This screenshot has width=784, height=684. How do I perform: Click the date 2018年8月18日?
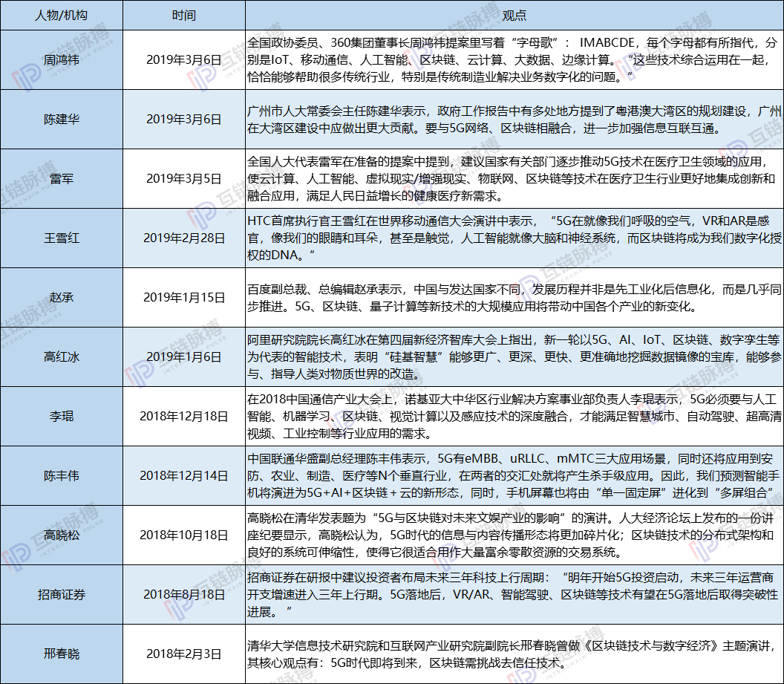184,594
